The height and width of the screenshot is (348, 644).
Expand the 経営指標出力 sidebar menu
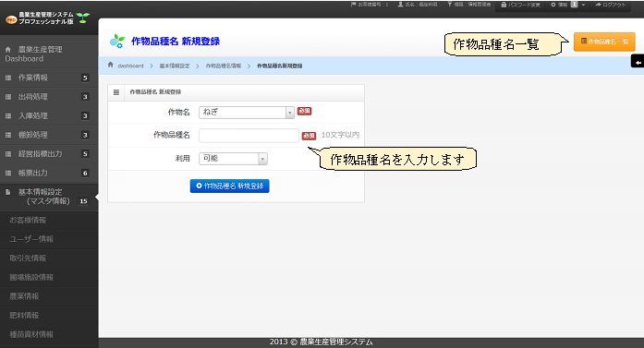click(x=48, y=154)
